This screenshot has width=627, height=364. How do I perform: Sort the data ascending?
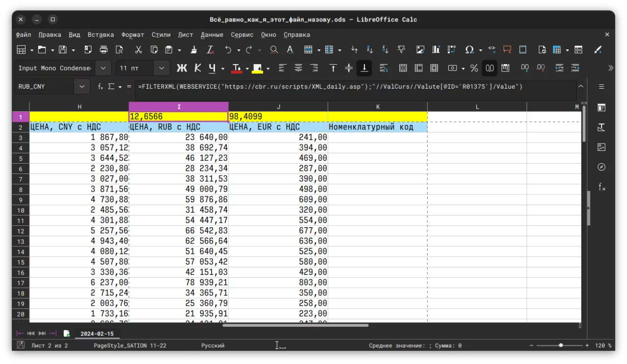pyautogui.click(x=369, y=49)
